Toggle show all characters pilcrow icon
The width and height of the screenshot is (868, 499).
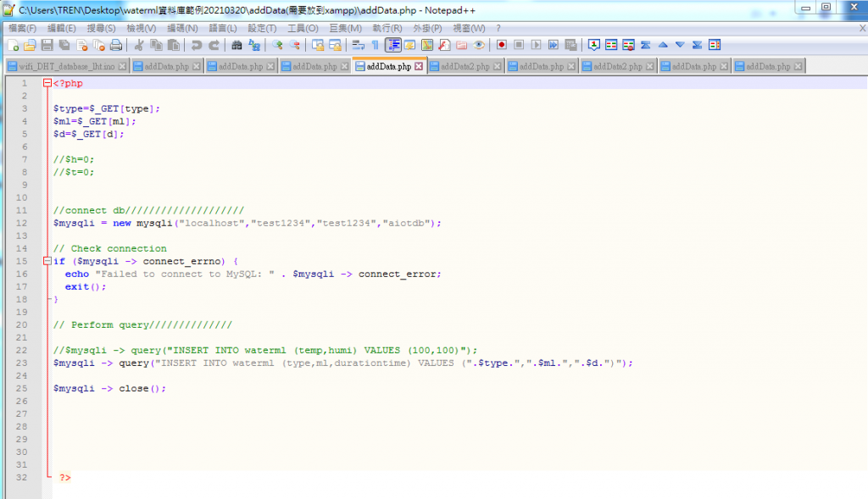click(376, 46)
